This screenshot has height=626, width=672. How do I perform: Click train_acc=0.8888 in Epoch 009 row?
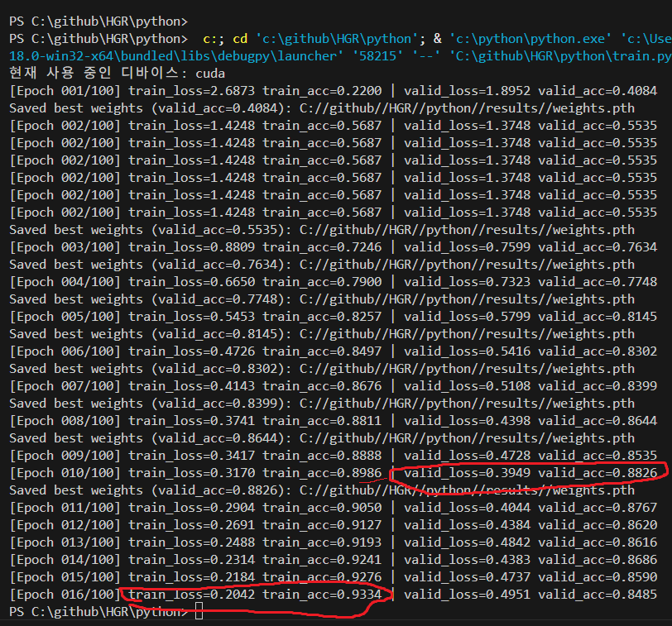[x=322, y=456]
